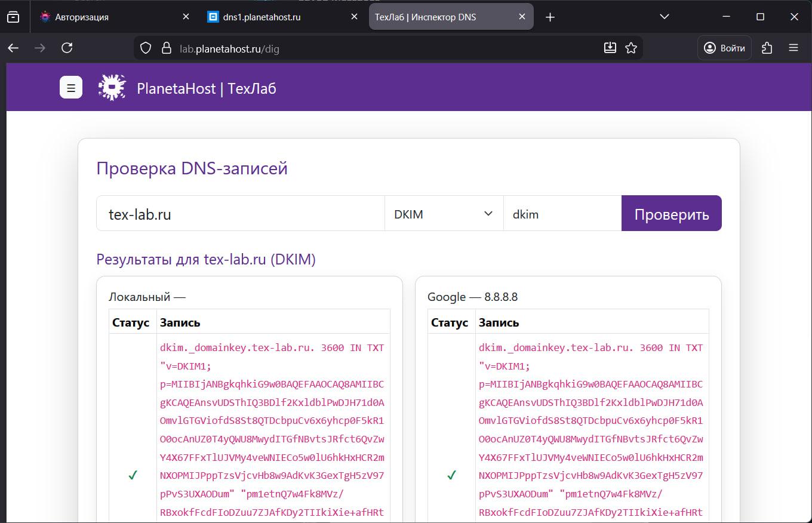This screenshot has width=812, height=523.
Task: Click the dkim selector input field
Action: click(562, 213)
